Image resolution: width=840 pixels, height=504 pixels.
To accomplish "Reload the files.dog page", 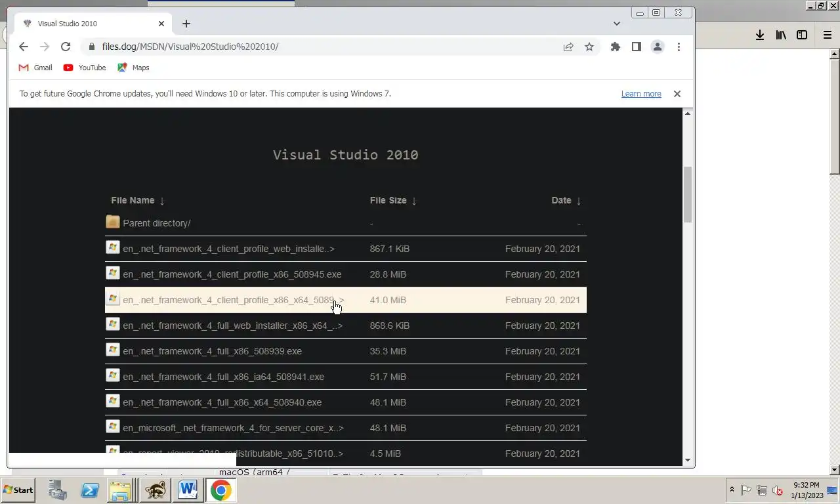I will click(66, 47).
